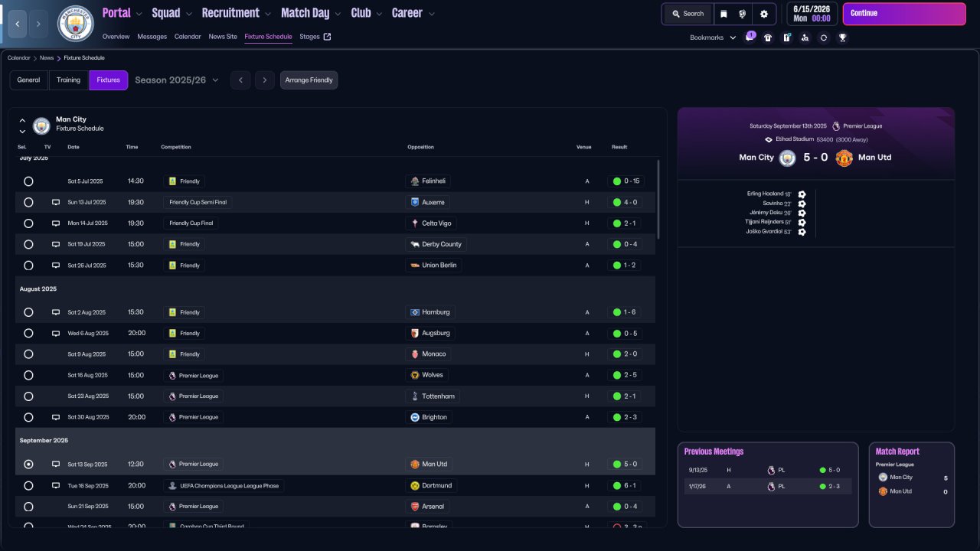Screen dimensions: 980x551
Task: Click the Search button
Action: point(687,14)
